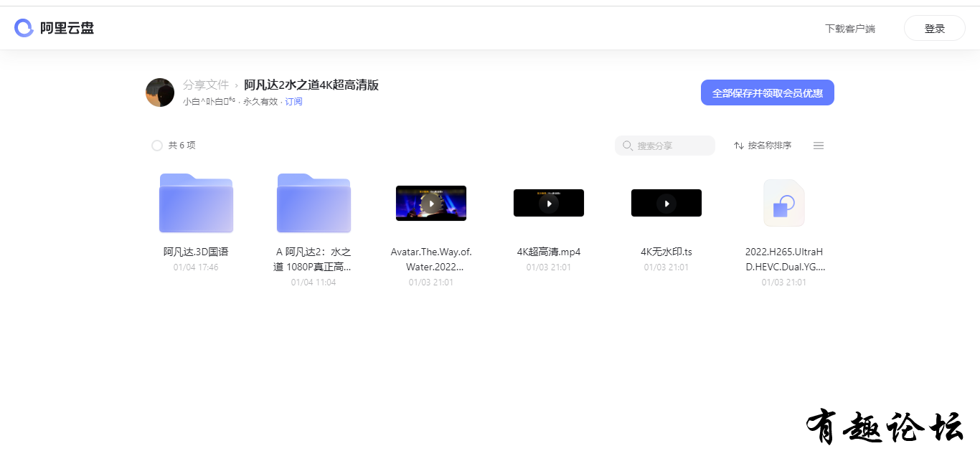Open the sharer's profile avatar

160,92
